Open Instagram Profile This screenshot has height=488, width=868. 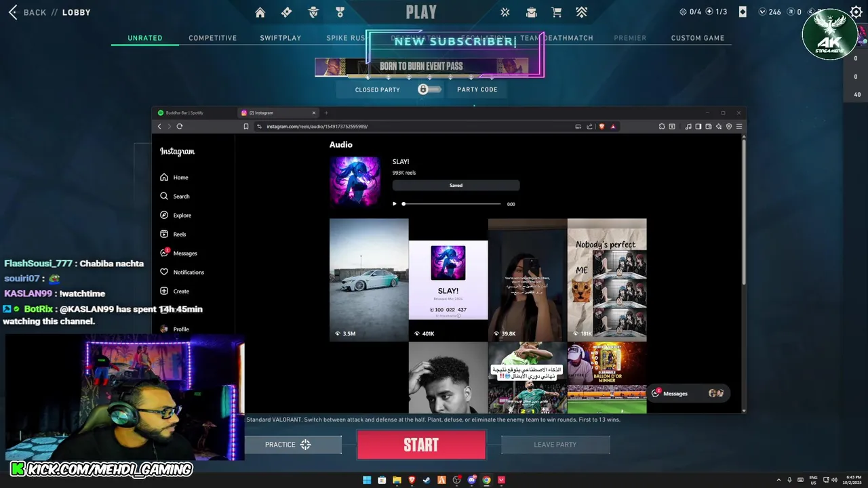point(174,329)
